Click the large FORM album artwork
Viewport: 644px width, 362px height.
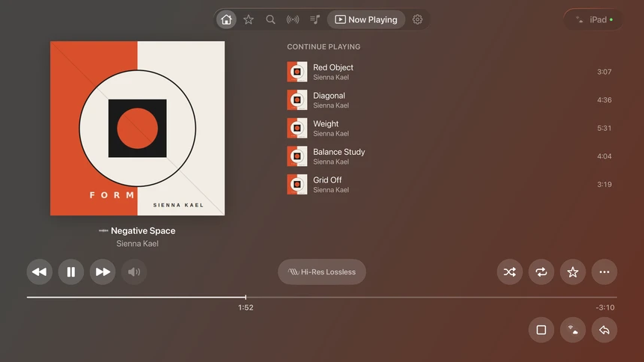137,128
